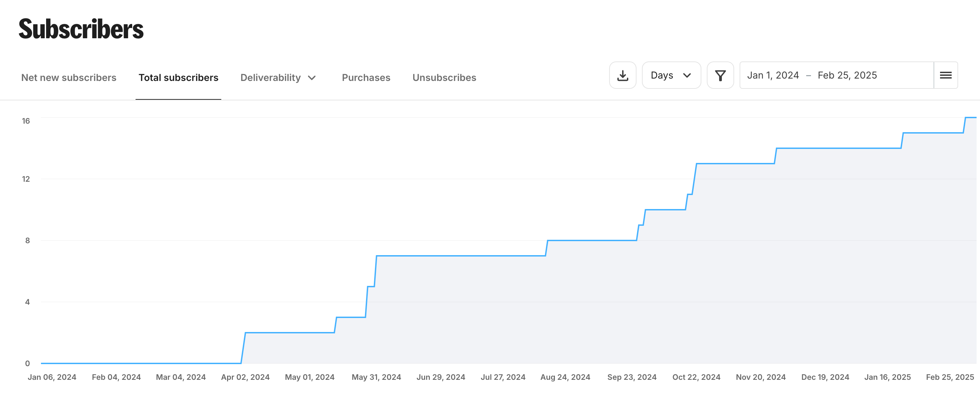This screenshot has height=401, width=980.
Task: Click the 16 value on the y-axis
Action: [x=26, y=121]
